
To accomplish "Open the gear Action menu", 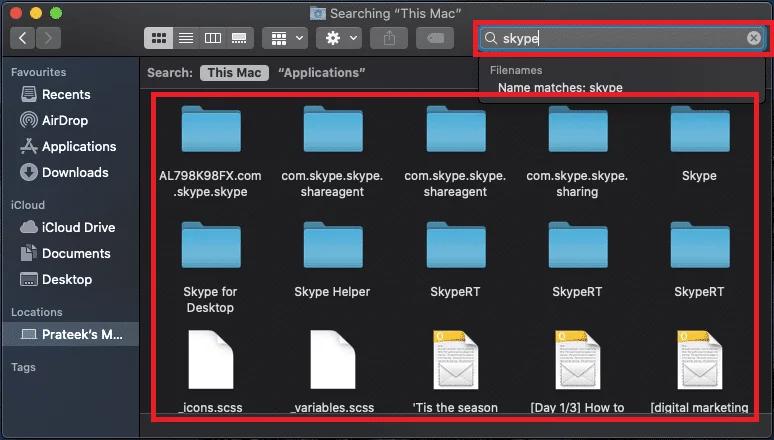I will (341, 38).
